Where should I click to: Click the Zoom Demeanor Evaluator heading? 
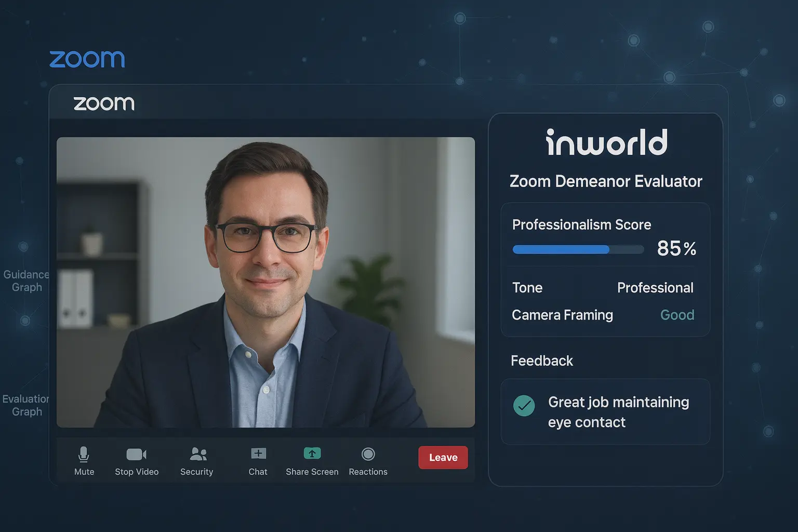pyautogui.click(x=606, y=181)
